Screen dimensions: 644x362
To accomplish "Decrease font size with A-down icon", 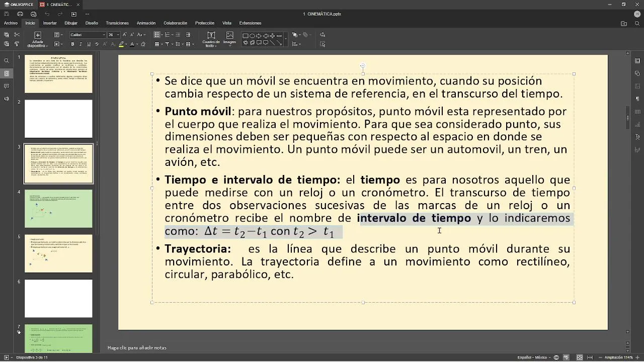I will point(132,35).
